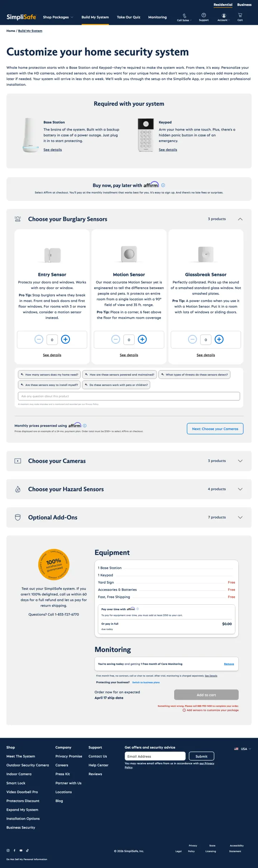Viewport: 258px width, 868px height.
Task: Open SimpliSafe's Instagram from the footer
Action: pos(8,850)
